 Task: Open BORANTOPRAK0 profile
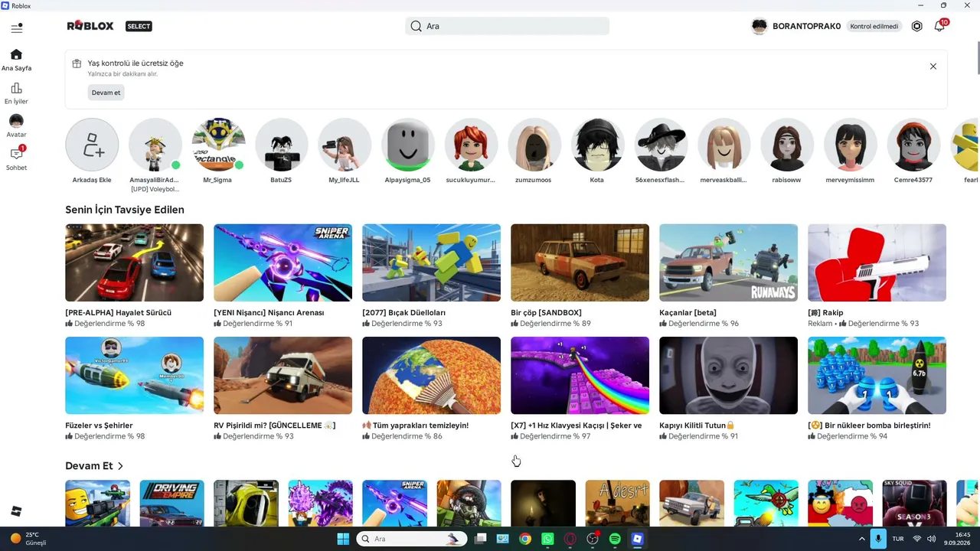[x=796, y=26]
